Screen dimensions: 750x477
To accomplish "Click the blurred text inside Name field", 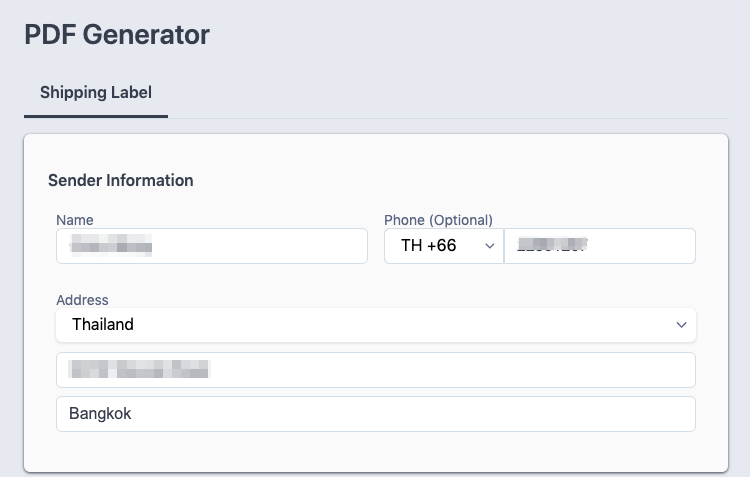I will click(x=111, y=245).
